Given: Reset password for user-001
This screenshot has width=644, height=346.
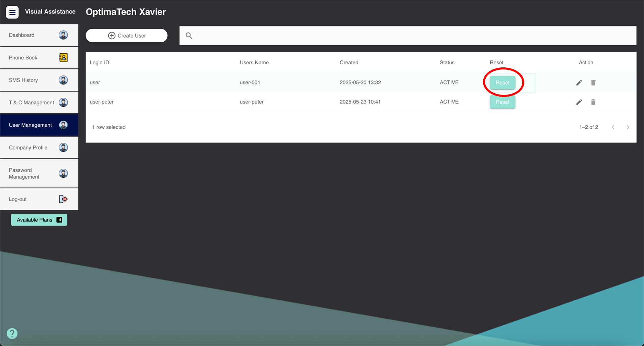Looking at the screenshot, I should click(502, 82).
